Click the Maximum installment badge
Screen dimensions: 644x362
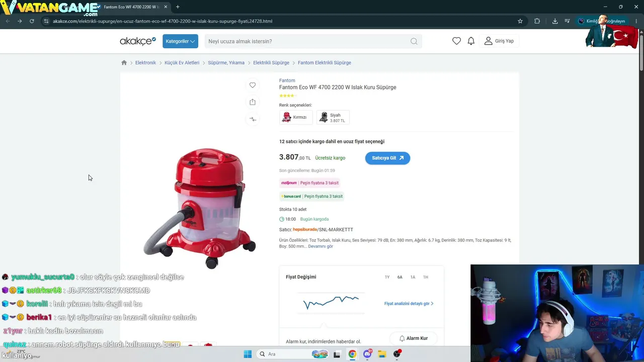tap(310, 183)
